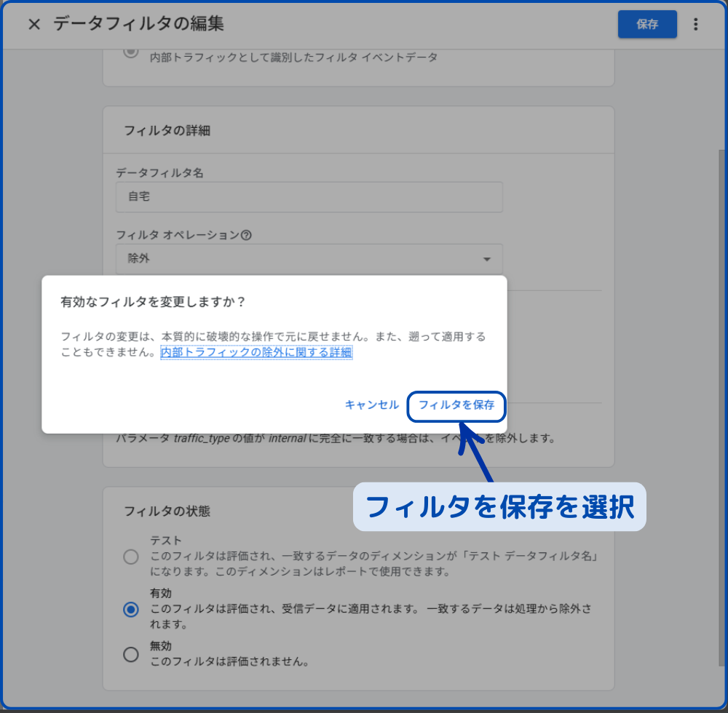This screenshot has width=728, height=713.
Task: Click the dropdown arrow in the 除外 field
Action: 486,259
